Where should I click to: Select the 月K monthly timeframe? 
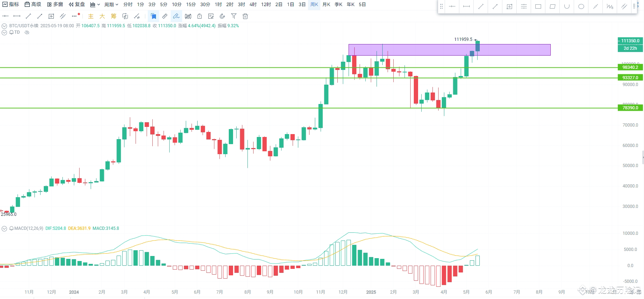coord(326,4)
